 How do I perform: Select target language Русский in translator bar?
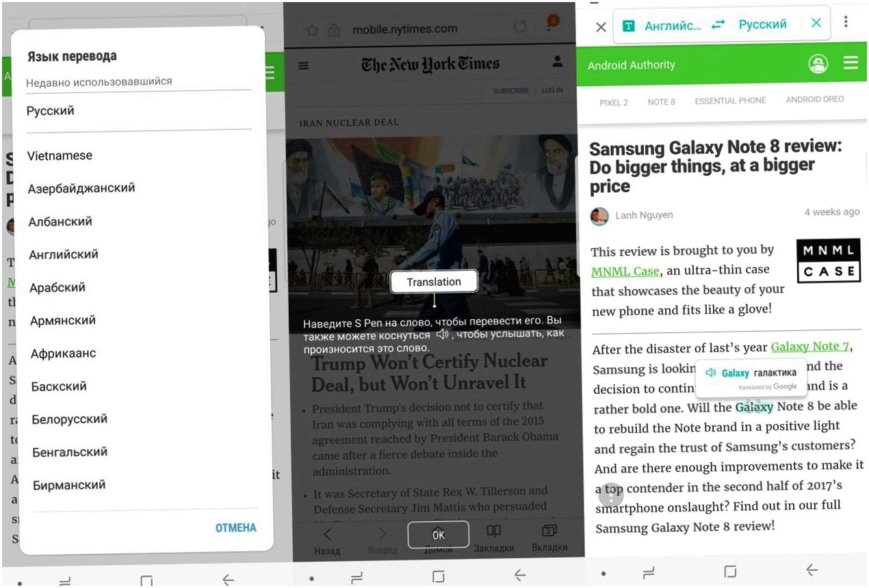point(763,25)
